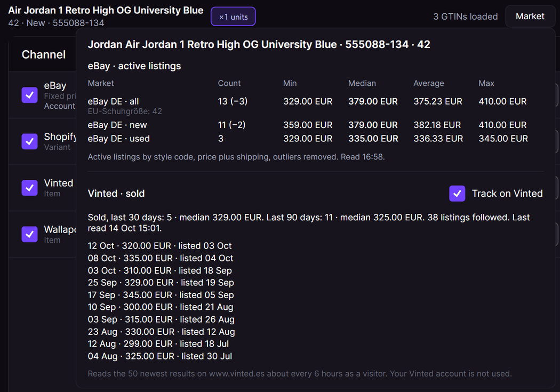Select sale 17 Sep · 345.00 EUR
The width and height of the screenshot is (560, 392).
coord(161,295)
